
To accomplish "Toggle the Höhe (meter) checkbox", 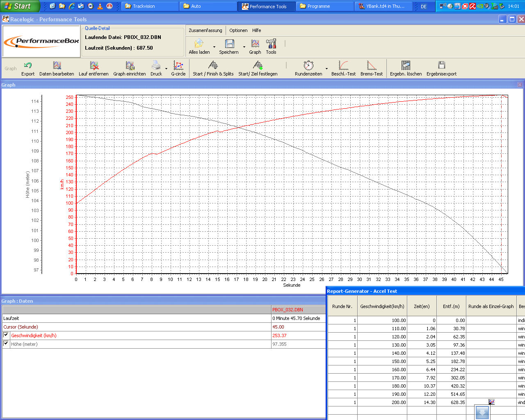I will click(x=6, y=344).
